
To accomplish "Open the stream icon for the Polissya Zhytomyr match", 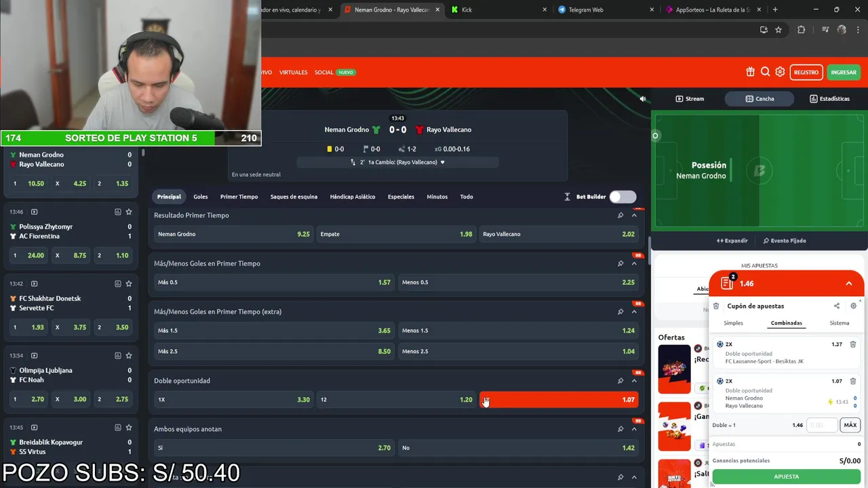I will (x=35, y=211).
